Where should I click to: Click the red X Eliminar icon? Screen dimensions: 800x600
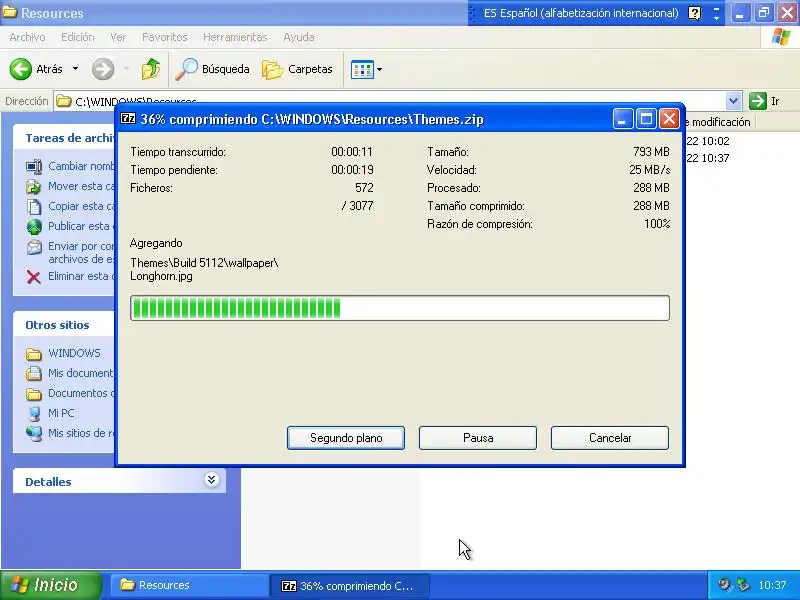tap(34, 277)
